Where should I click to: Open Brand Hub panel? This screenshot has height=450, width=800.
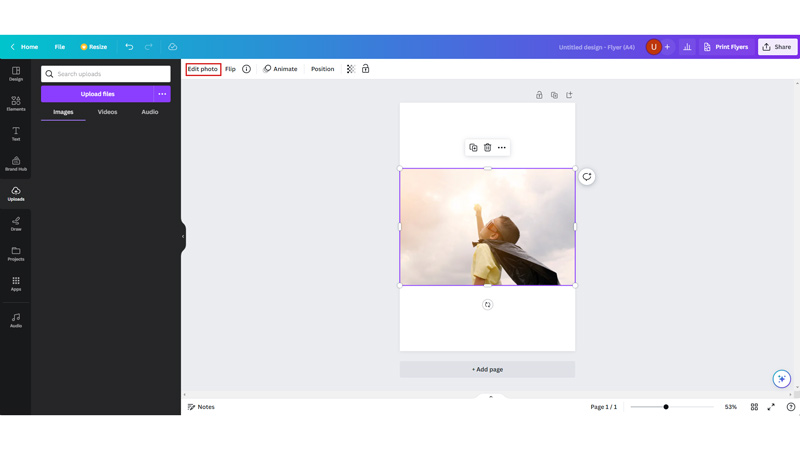click(16, 164)
